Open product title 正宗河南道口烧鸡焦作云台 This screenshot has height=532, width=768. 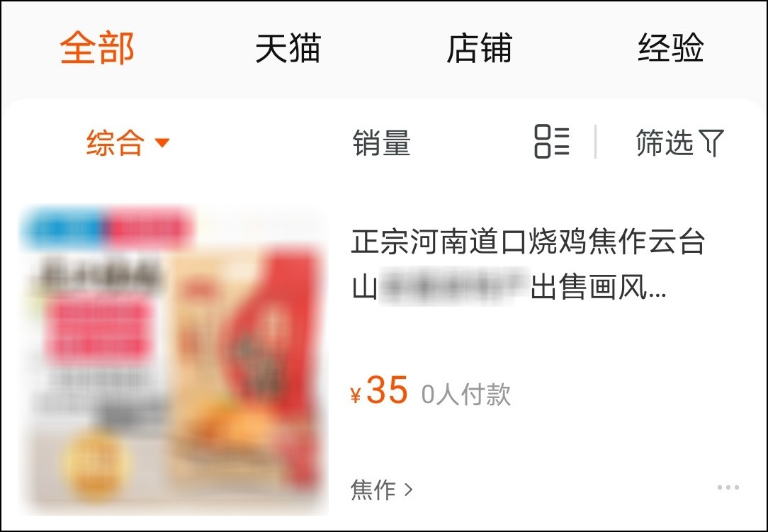528,242
